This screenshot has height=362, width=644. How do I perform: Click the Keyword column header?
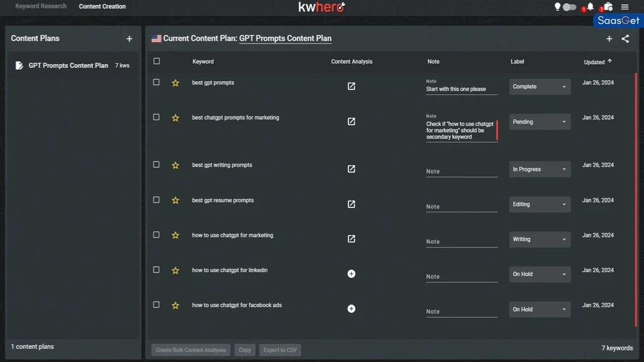pyautogui.click(x=203, y=62)
